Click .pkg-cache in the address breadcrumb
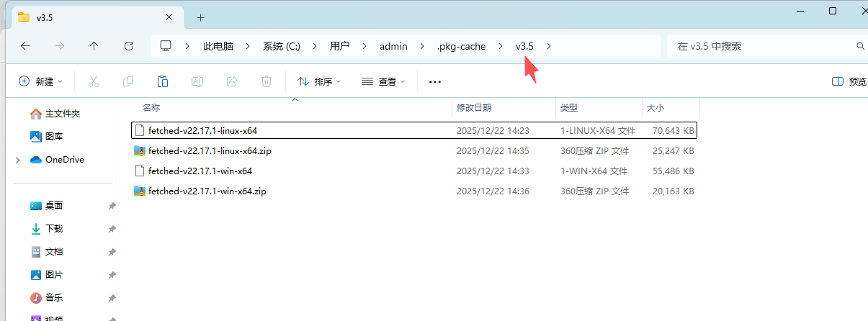Screen dimensions: 868x321 pos(461,46)
